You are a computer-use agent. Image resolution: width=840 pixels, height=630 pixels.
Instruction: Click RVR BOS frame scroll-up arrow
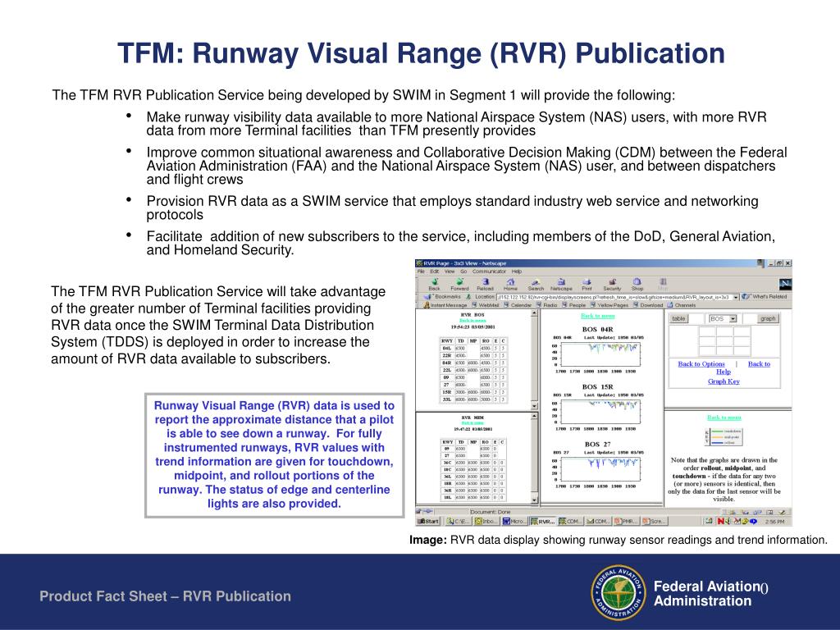point(534,313)
